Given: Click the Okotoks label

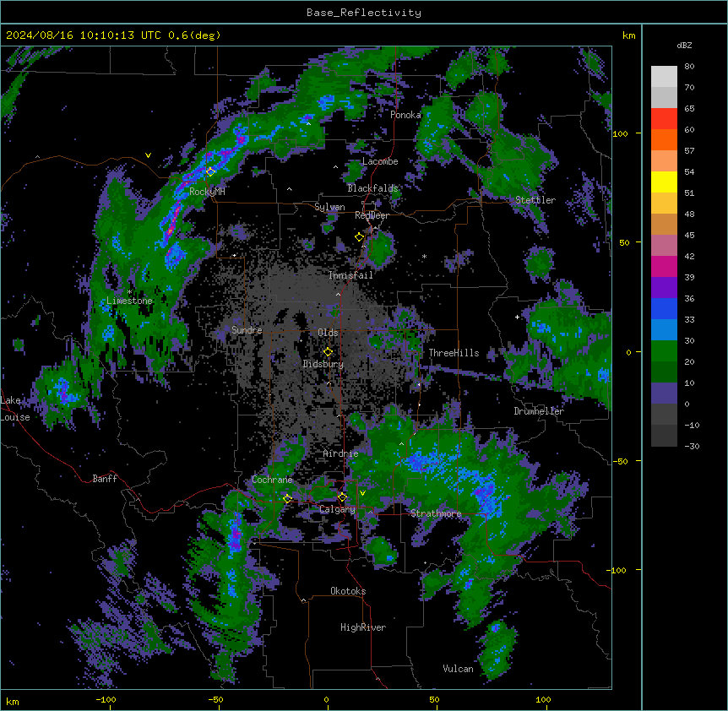Looking at the screenshot, I should (x=348, y=591).
